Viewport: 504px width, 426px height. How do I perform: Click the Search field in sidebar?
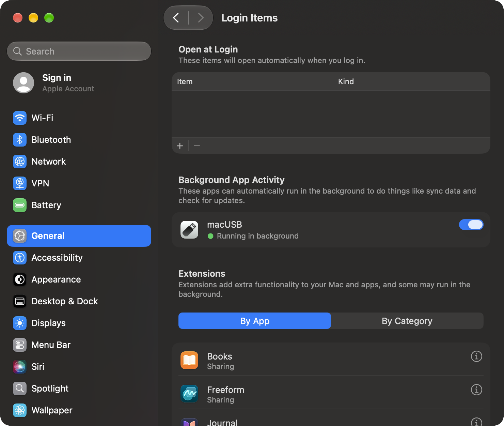coord(79,51)
